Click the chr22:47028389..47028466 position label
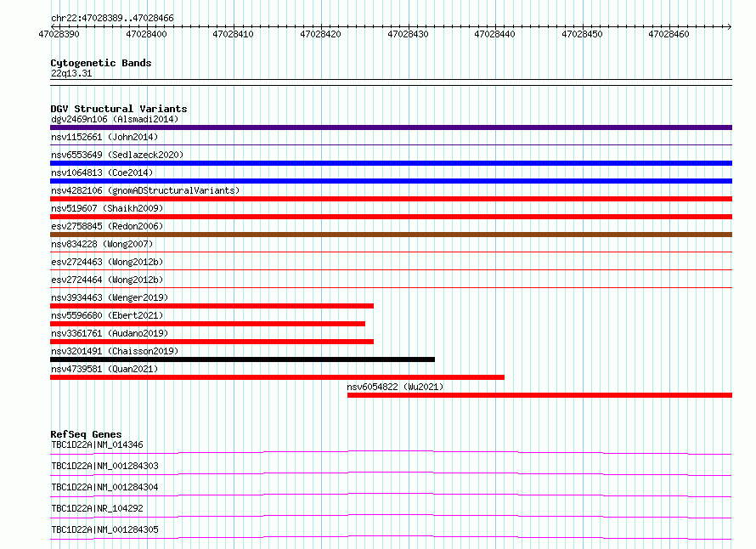756x549 pixels. click(112, 19)
